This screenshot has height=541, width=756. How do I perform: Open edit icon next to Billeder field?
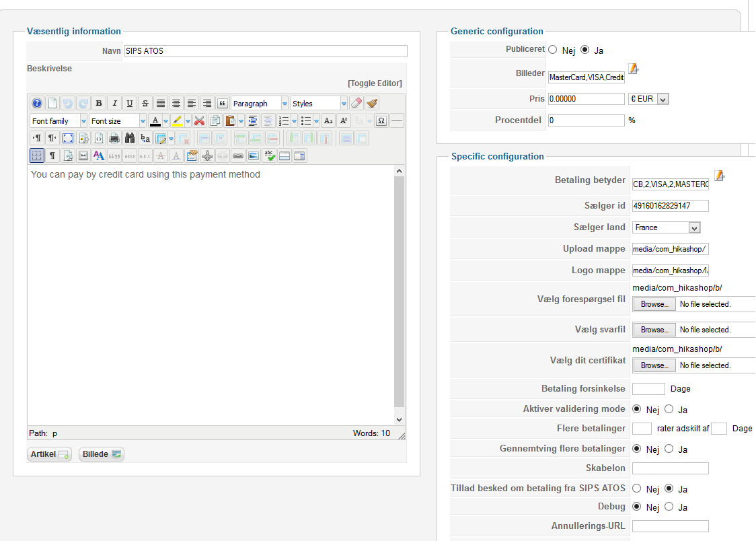[x=634, y=69]
